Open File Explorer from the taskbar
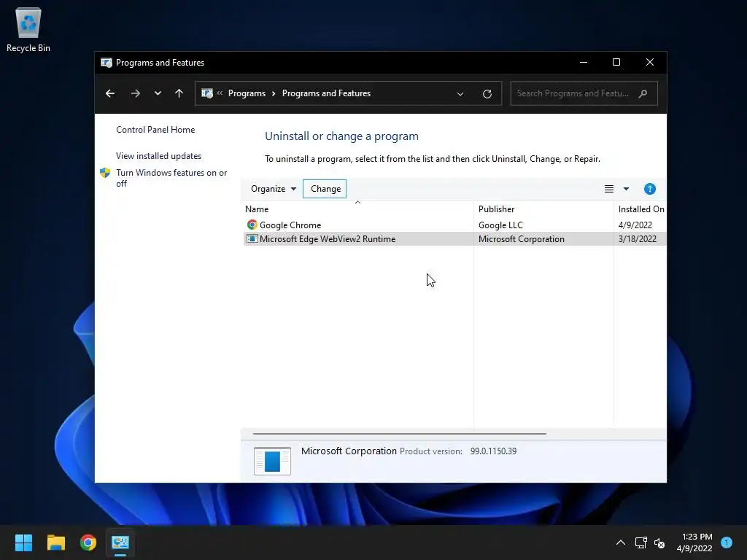The height and width of the screenshot is (560, 747). click(x=55, y=542)
